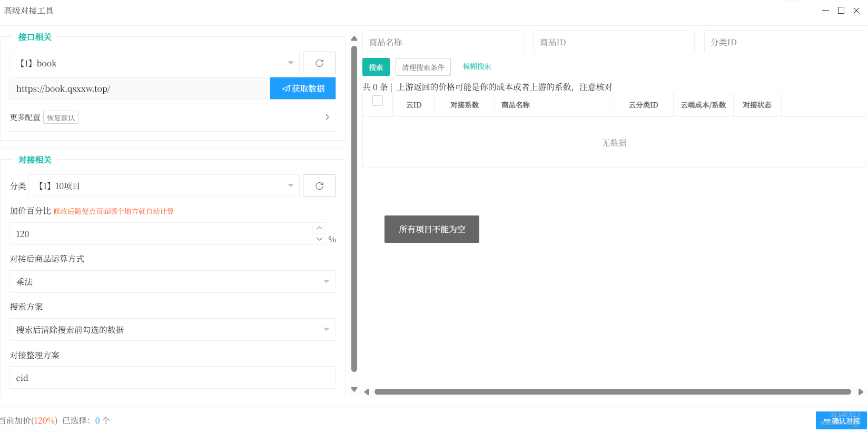This screenshot has width=868, height=432.
Task: Refresh the category list next to 10项目
Action: tap(319, 186)
